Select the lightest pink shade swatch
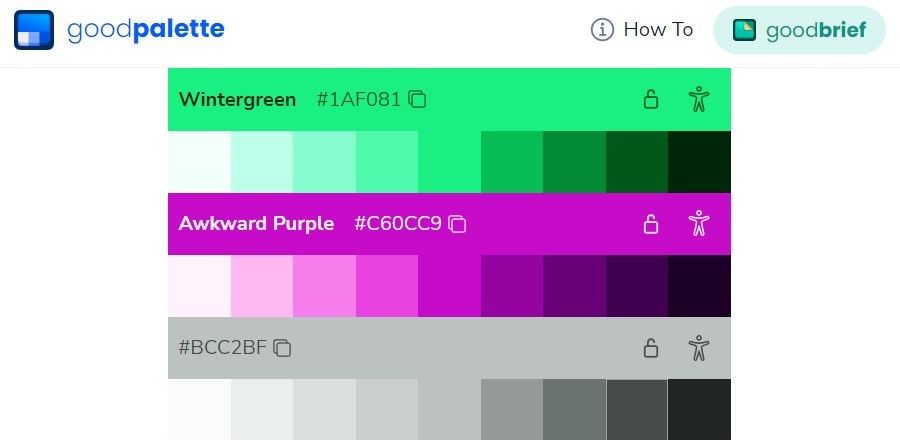Image resolution: width=900 pixels, height=440 pixels. point(199,286)
